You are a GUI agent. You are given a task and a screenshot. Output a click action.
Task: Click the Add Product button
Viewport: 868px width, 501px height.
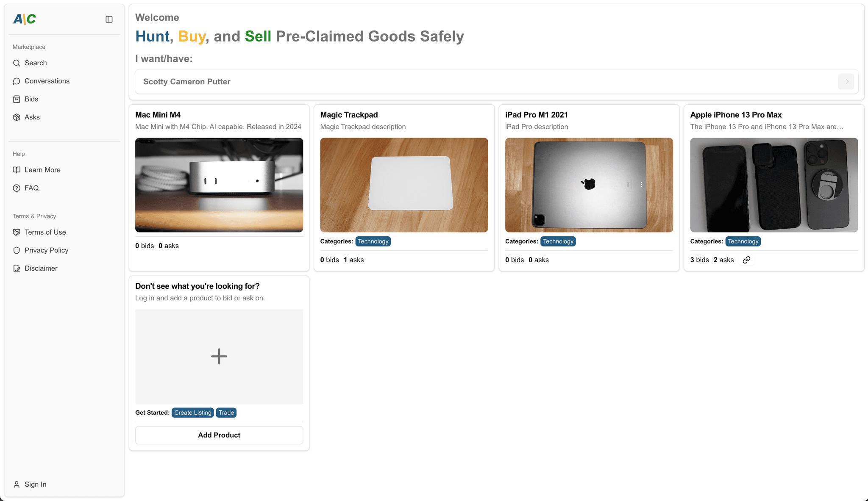pos(219,435)
